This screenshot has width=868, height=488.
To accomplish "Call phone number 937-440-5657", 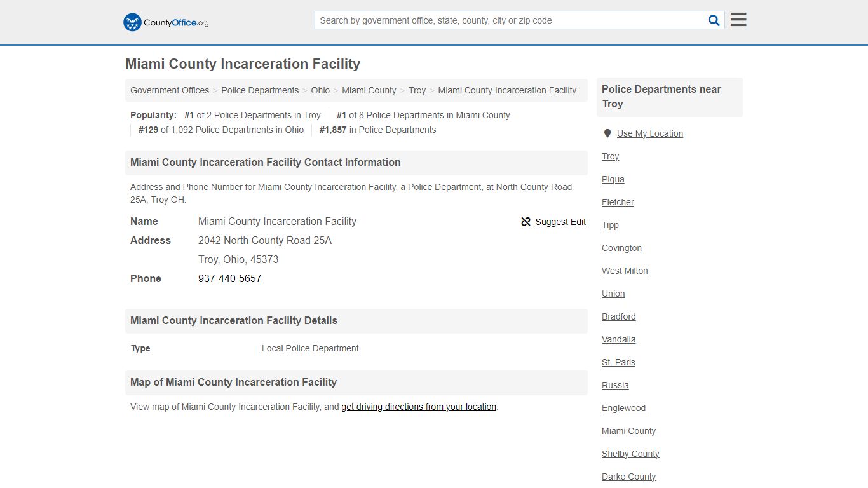I will (x=230, y=278).
